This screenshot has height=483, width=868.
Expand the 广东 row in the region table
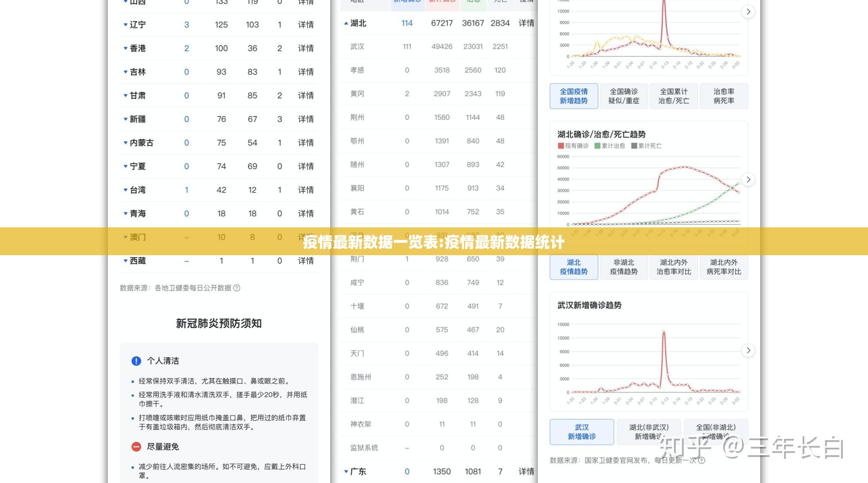346,471
